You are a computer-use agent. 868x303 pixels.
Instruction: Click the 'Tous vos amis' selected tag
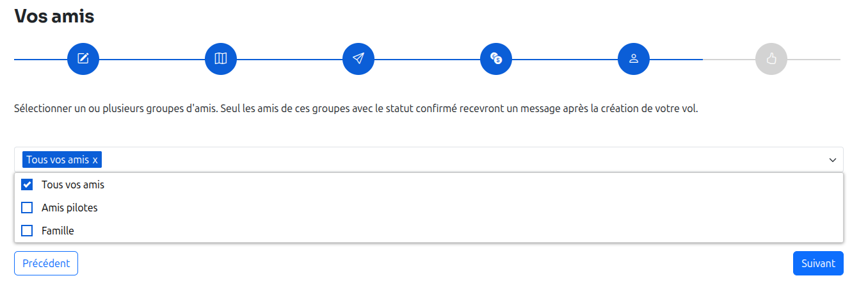58,160
